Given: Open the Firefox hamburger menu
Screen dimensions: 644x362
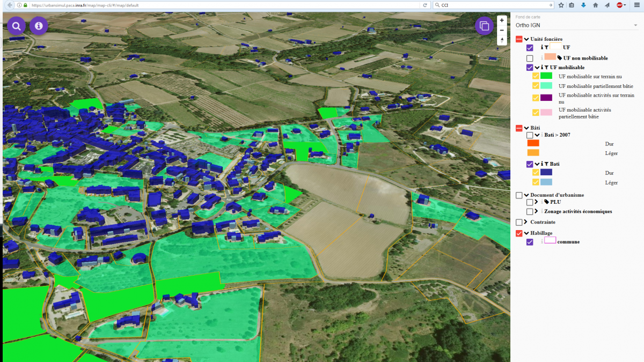Looking at the screenshot, I should tap(636, 5).
